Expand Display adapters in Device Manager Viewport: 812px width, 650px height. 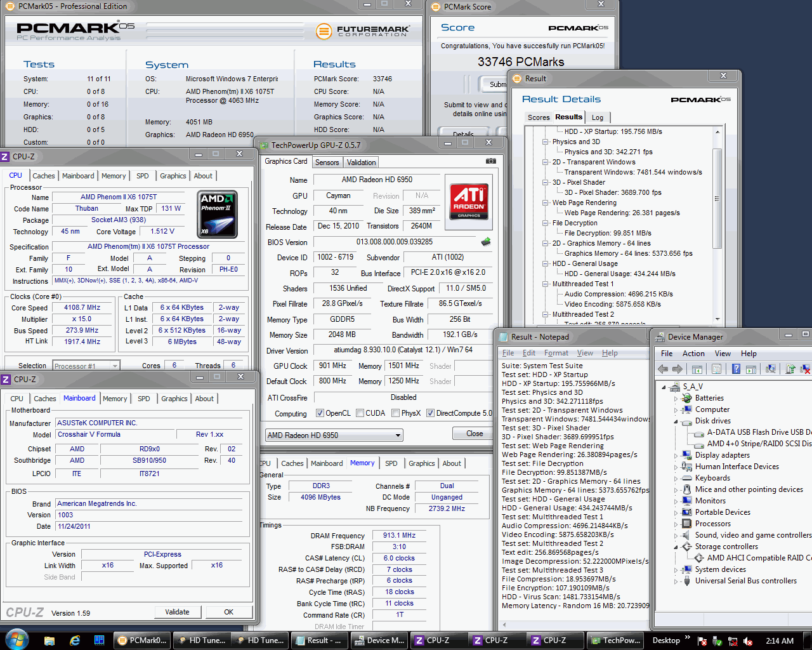click(x=676, y=456)
